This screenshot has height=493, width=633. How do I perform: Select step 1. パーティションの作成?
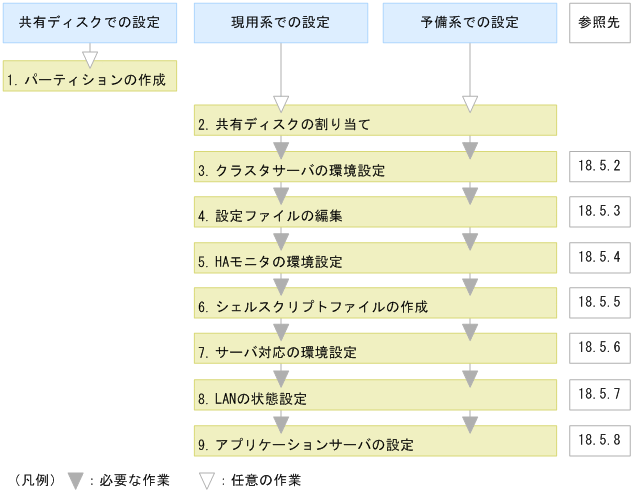(89, 78)
